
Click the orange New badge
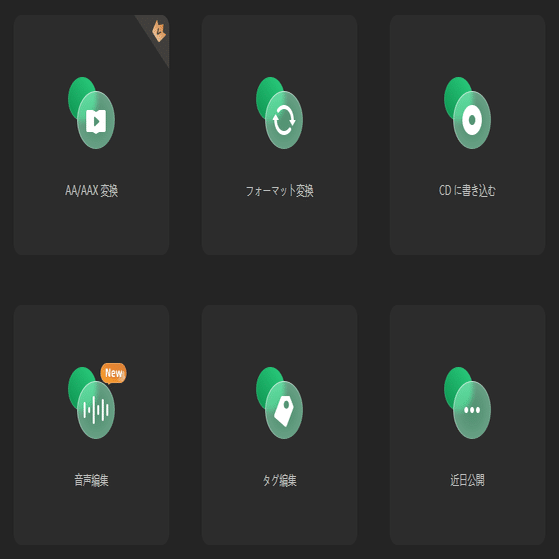[x=113, y=373]
